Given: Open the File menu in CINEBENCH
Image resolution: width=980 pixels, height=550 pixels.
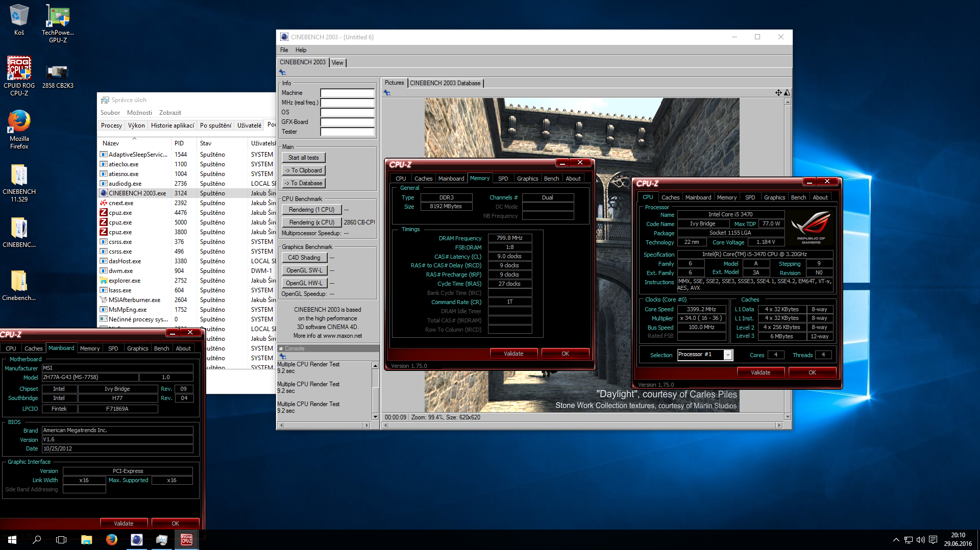Looking at the screenshot, I should pos(284,50).
